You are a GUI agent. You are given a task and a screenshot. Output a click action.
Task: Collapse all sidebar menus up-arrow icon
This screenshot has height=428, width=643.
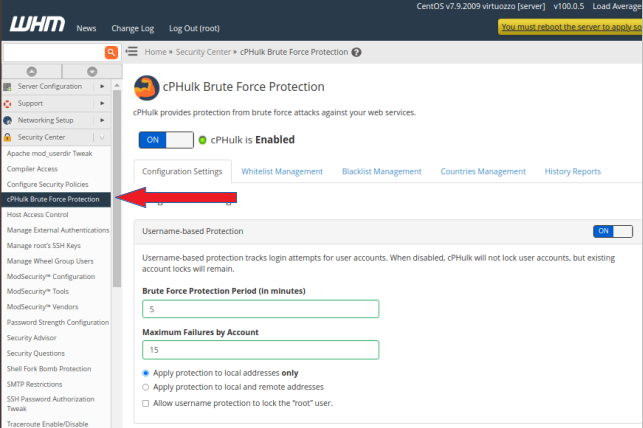32,71
